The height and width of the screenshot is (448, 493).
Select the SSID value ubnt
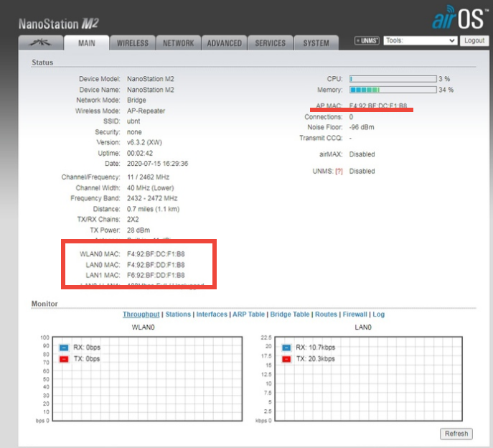click(x=133, y=121)
